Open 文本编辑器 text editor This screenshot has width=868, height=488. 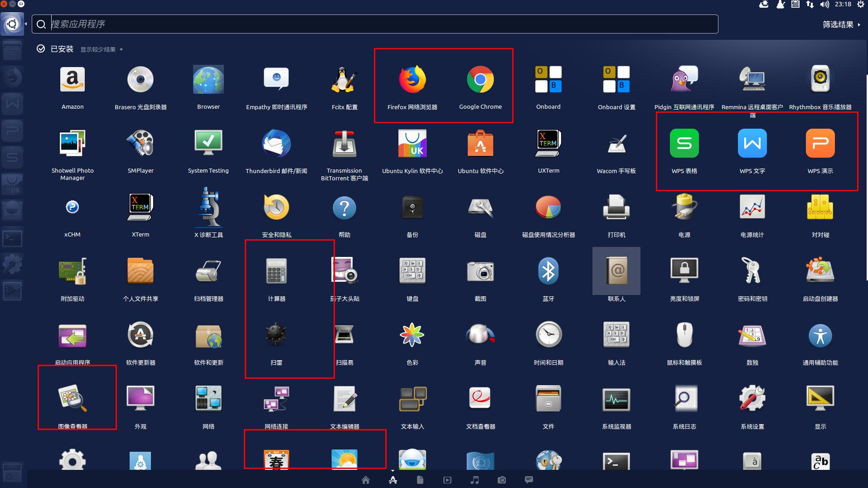tap(344, 399)
